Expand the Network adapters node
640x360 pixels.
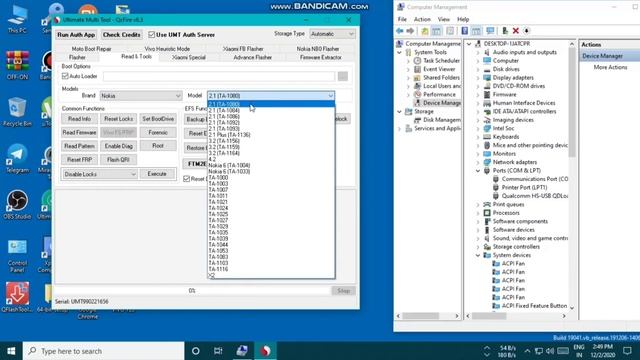coord(478,162)
